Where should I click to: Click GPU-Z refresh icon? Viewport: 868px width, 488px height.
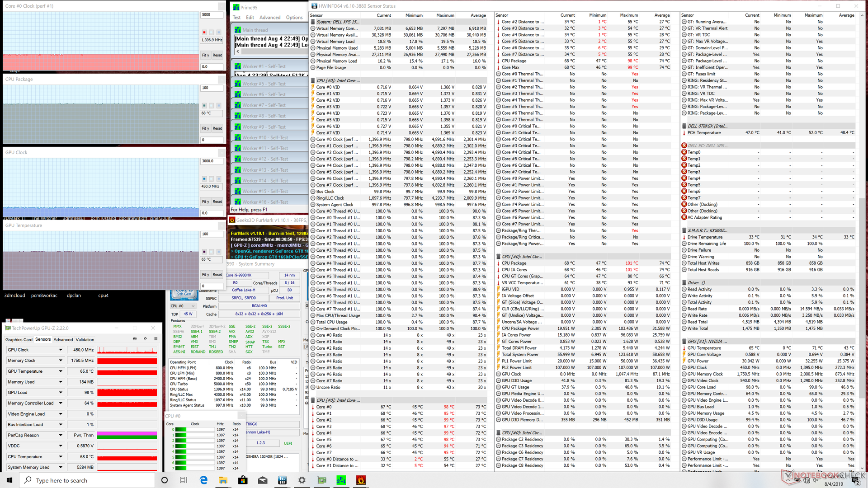(x=145, y=338)
